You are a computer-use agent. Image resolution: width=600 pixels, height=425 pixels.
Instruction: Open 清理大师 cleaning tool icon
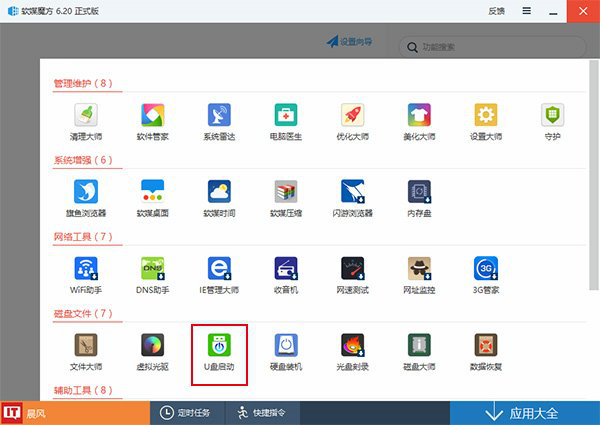(86, 115)
